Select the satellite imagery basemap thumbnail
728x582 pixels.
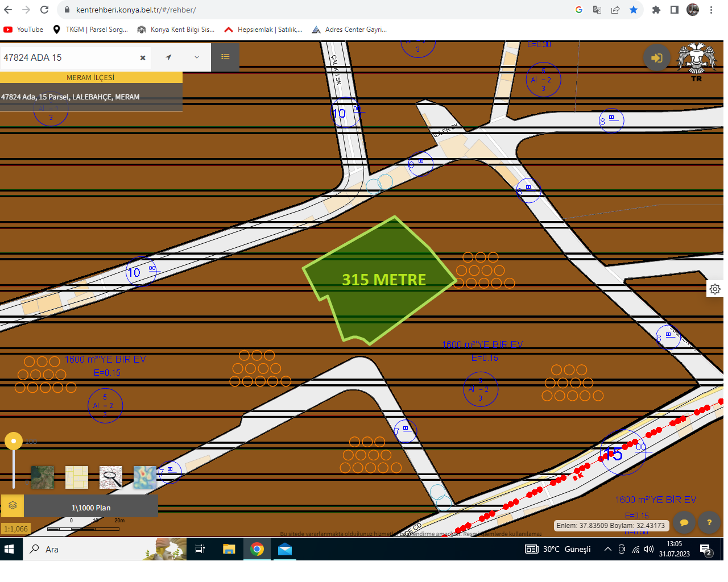coord(43,477)
